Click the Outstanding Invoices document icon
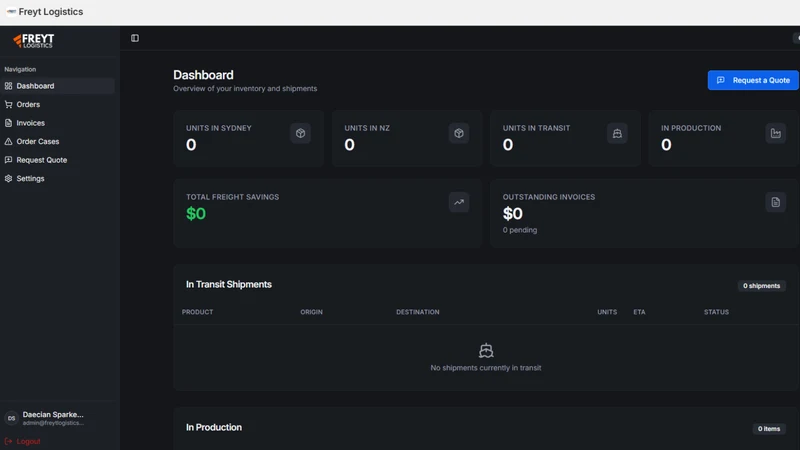800x450 pixels. coord(776,202)
